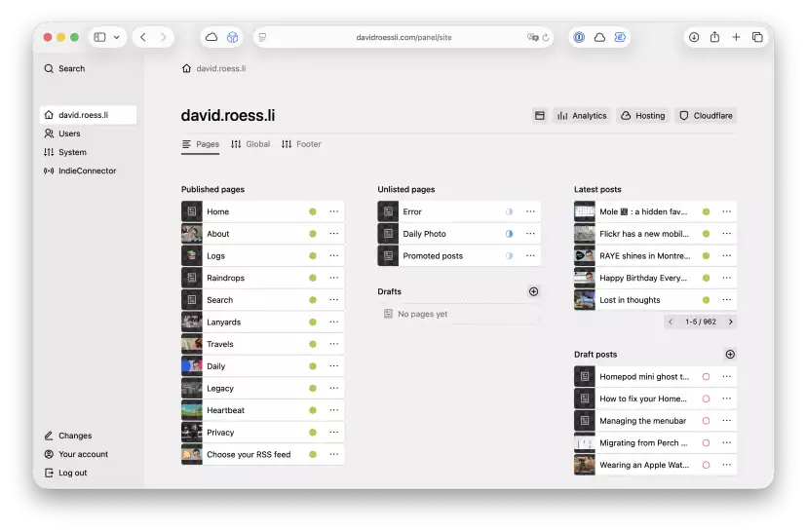Go to previous page of latest posts
The height and width of the screenshot is (532, 807).
[x=671, y=322]
